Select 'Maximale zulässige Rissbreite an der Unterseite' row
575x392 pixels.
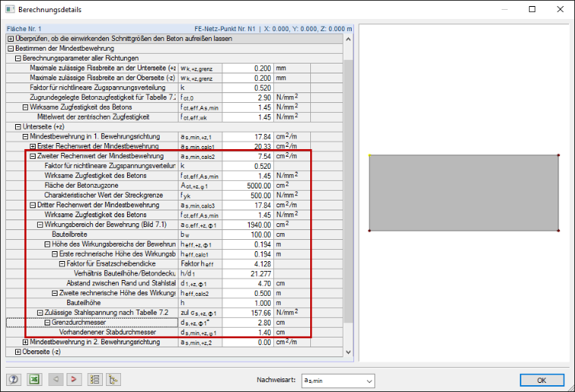click(x=175, y=68)
